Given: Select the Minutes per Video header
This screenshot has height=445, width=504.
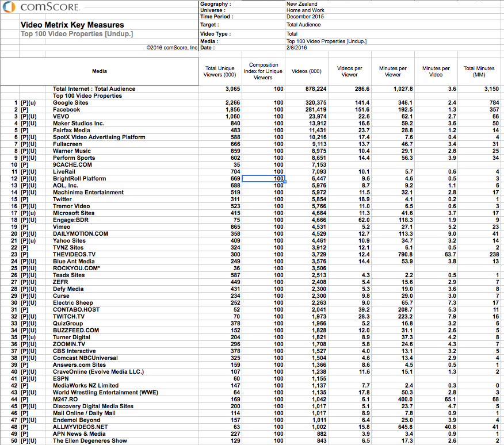Looking at the screenshot, I should point(436,71).
